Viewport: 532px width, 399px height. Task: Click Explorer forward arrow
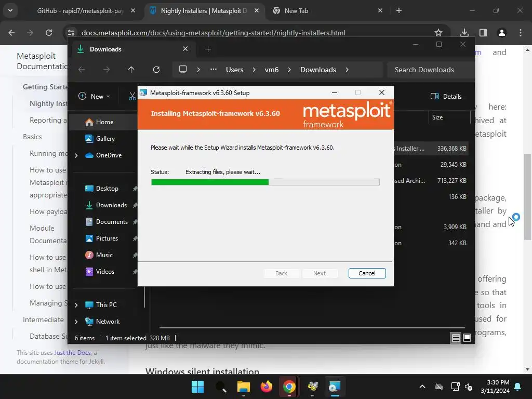click(x=106, y=70)
